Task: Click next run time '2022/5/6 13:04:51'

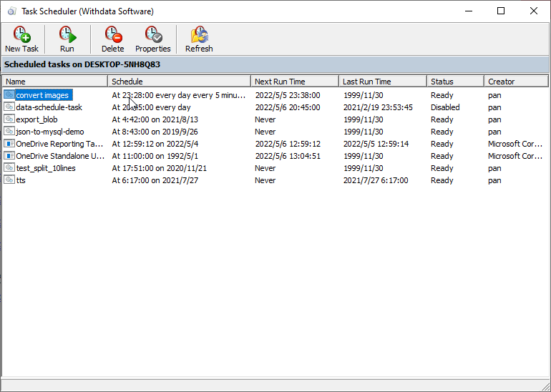Action: pos(288,156)
